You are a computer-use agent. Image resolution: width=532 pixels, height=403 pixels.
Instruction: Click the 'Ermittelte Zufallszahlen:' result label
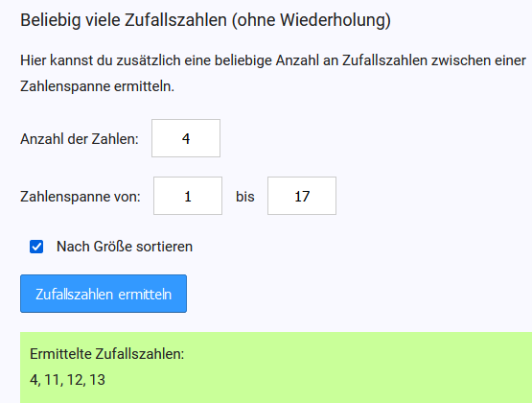[106, 354]
